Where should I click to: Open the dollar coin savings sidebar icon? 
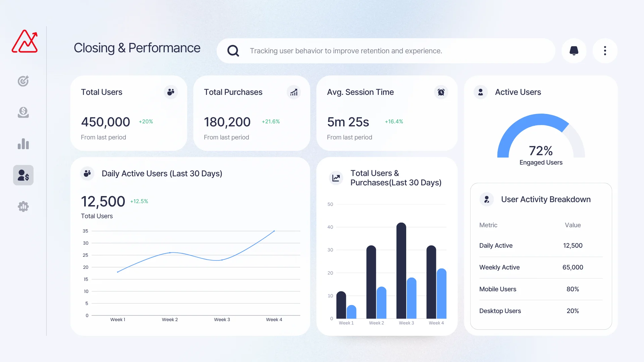click(x=23, y=112)
